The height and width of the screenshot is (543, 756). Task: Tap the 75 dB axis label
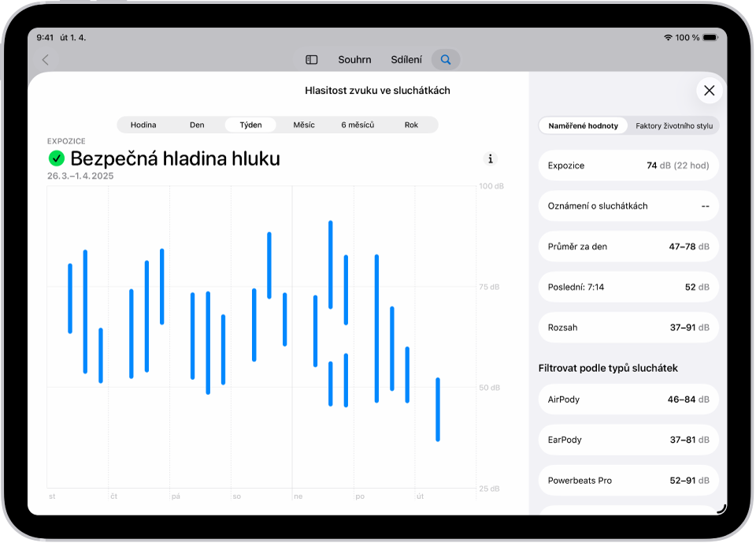click(x=489, y=287)
